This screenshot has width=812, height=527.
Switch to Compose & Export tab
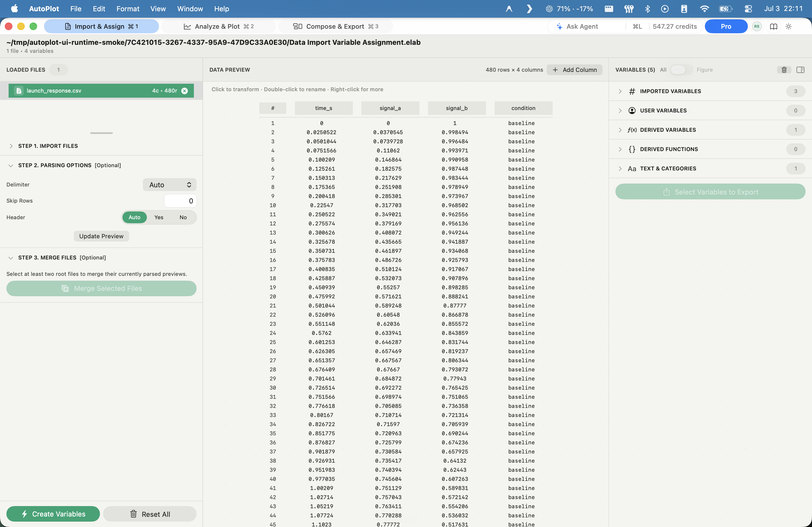click(x=336, y=27)
